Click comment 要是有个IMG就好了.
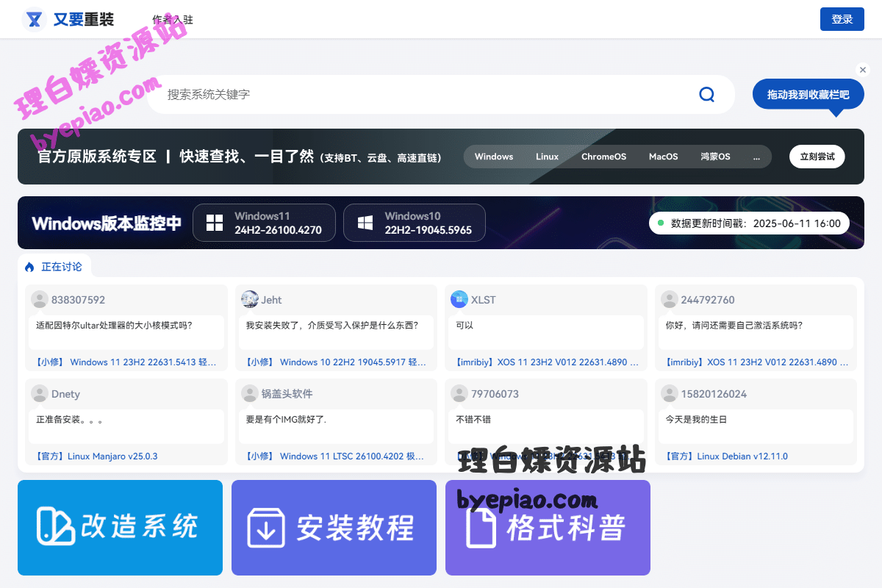The image size is (882, 588). pos(286,419)
